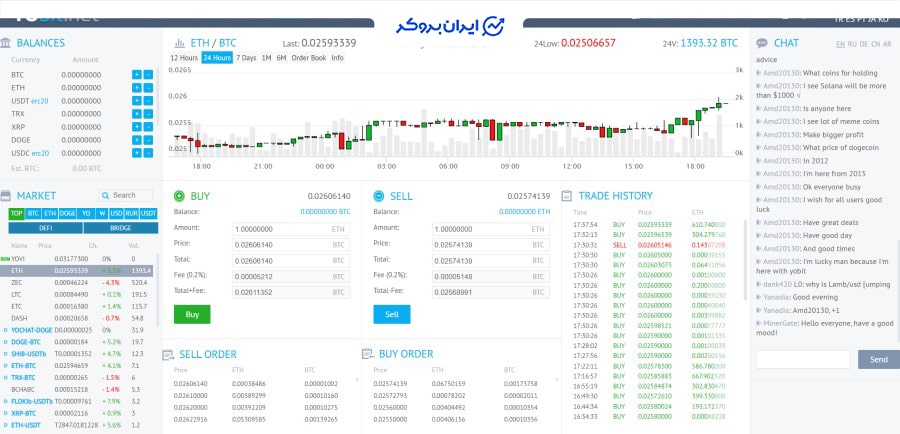Click the minus button for USDT erc20
This screenshot has width=900, height=434.
pos(148,101)
